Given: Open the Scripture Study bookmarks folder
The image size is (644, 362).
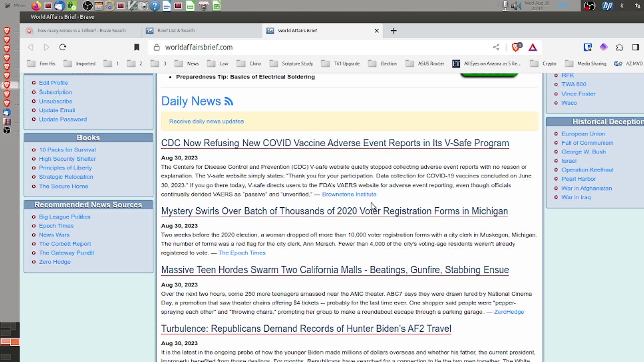Looking at the screenshot, I should point(292,64).
